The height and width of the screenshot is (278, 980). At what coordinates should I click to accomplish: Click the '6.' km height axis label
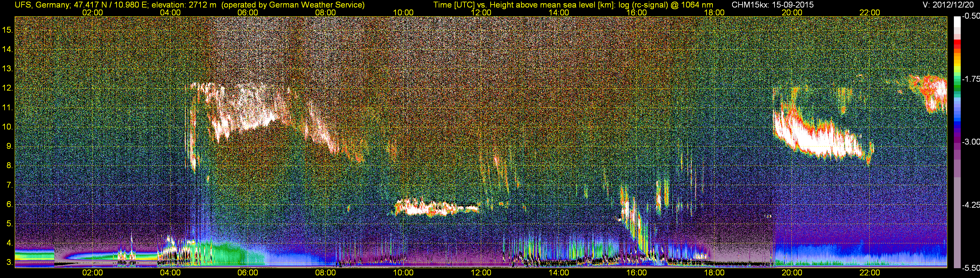click(x=9, y=204)
